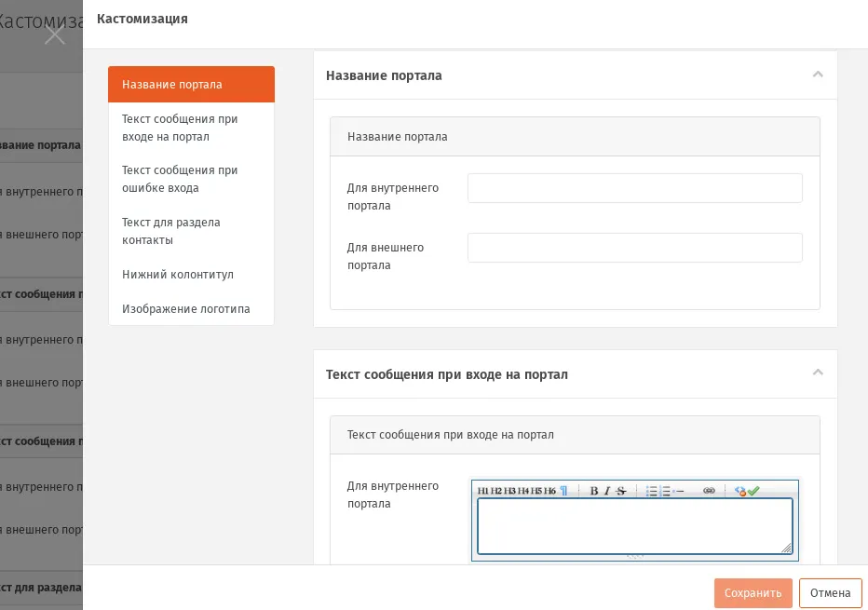Click the Сохранить button
868x610 pixels.
click(x=753, y=593)
